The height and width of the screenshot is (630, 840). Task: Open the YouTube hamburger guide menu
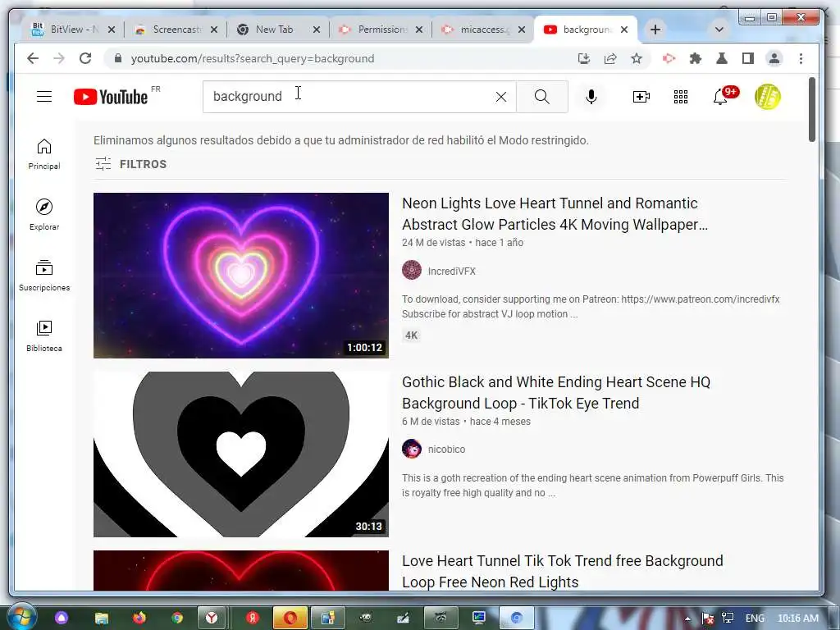point(44,97)
